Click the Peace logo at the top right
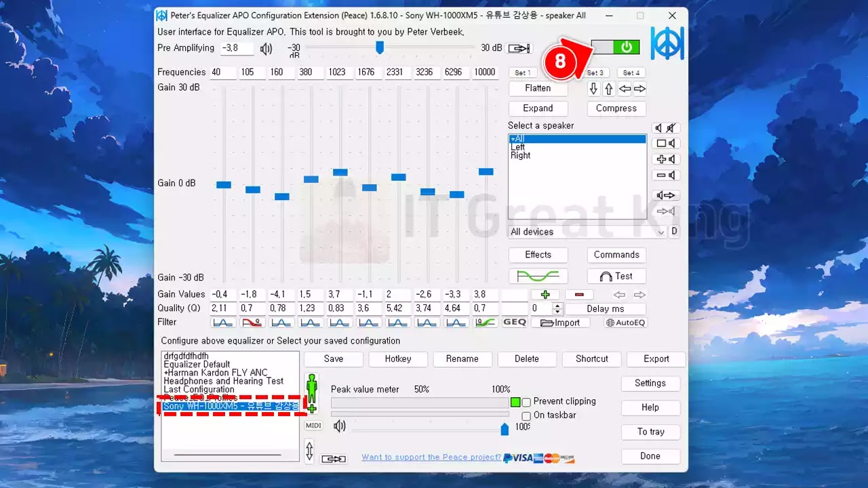Image resolution: width=868 pixels, height=488 pixels. 667,43
